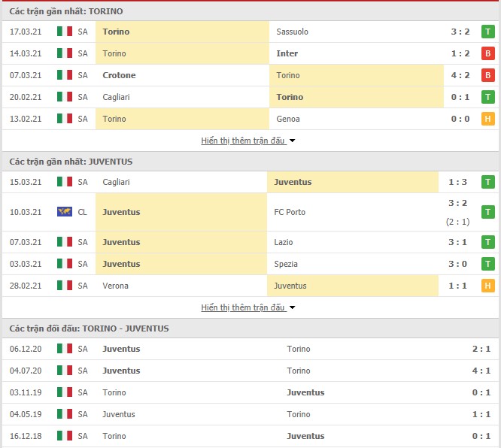
Task: Expand more Juventus matches via 'Hiển thị thêm trận đấu'
Action: tap(243, 307)
